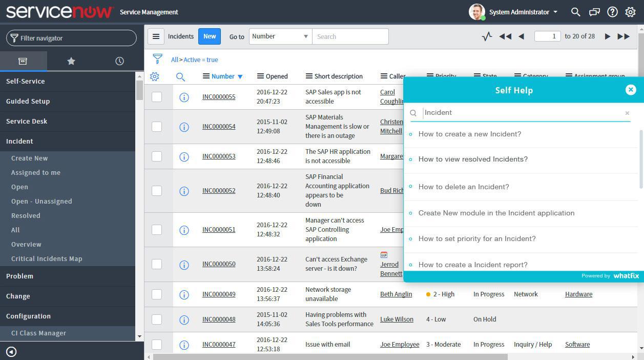Go to last page of incidents

pos(624,36)
